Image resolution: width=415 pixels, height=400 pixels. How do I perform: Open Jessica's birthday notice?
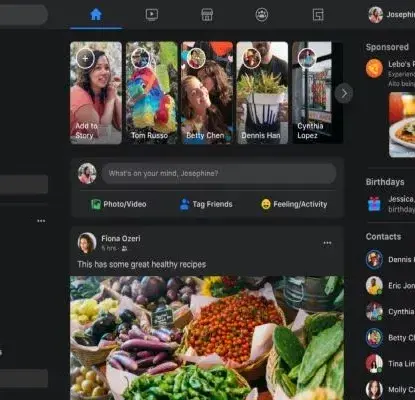point(391,204)
